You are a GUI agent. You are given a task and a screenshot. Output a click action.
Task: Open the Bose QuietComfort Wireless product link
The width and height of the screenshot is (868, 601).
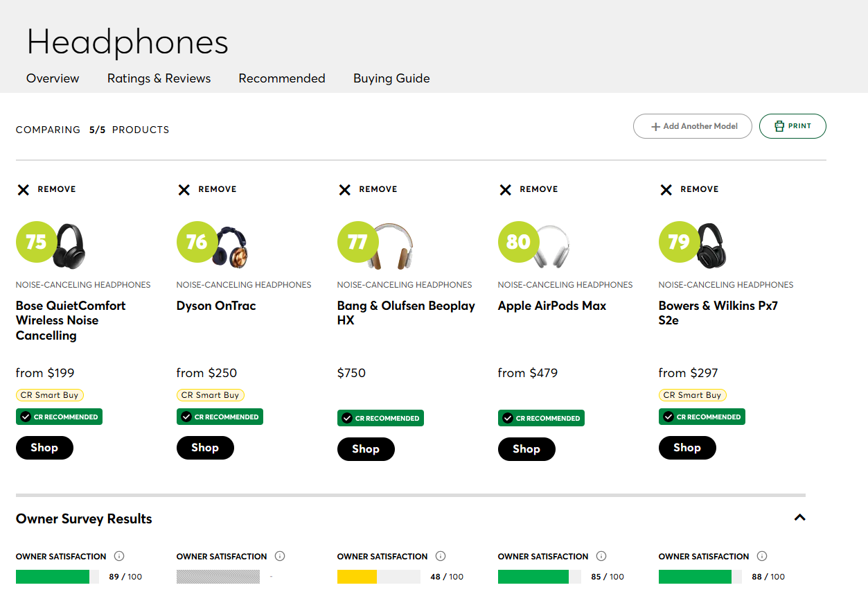71,320
